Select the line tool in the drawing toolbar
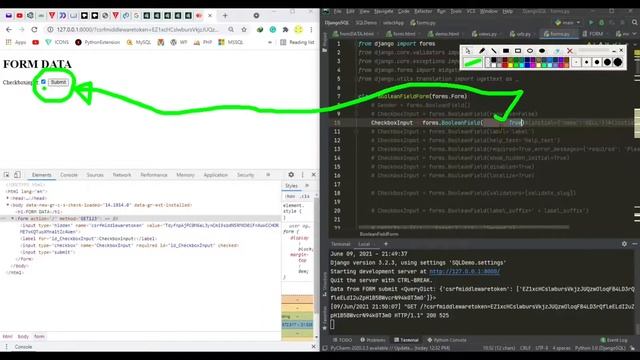Screen dimensions: 640x360 [x=493, y=51]
